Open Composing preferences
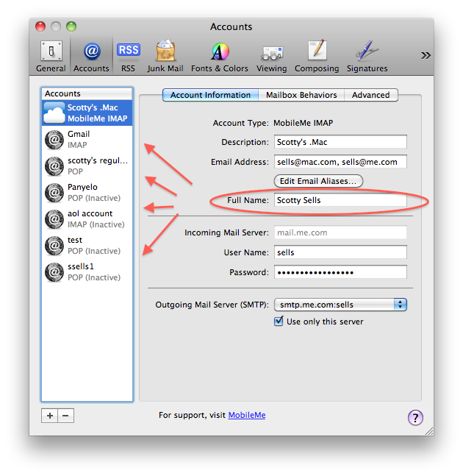This screenshot has width=463, height=476. (x=317, y=56)
